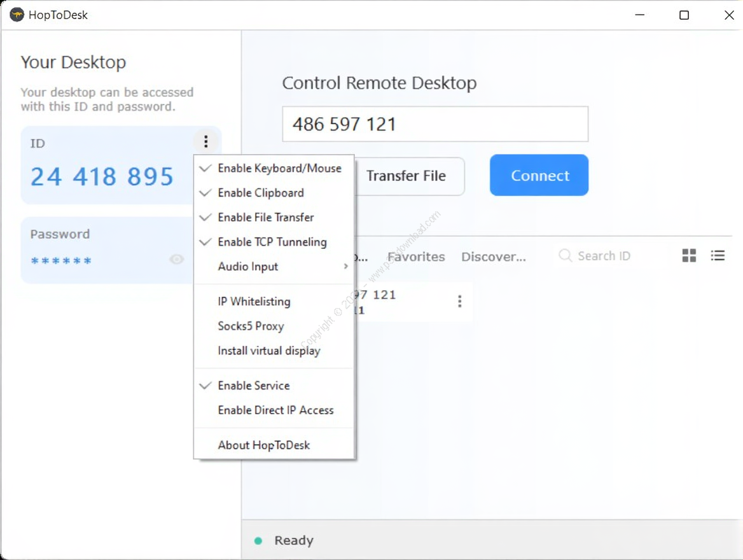Uncheck Enable Clipboard option
The width and height of the screenshot is (743, 560).
[x=261, y=193]
